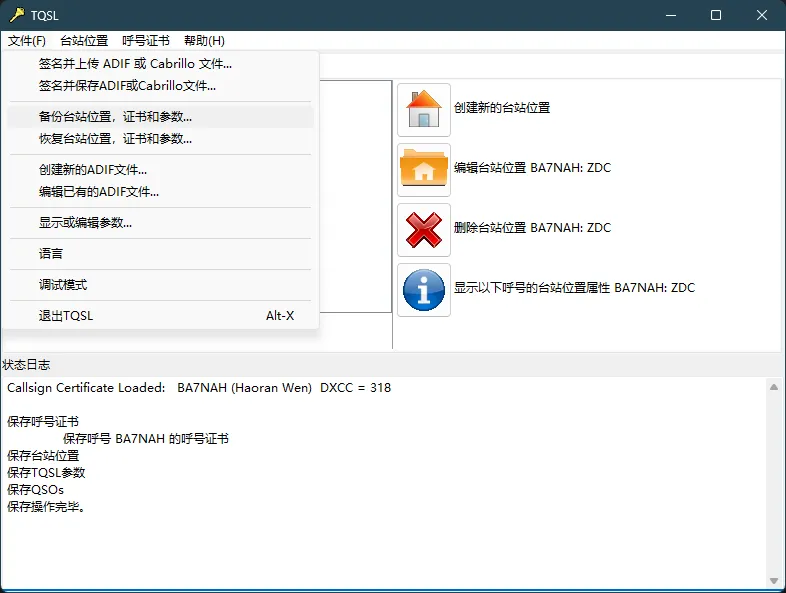
Task: Click the blue info station properties icon
Action: (x=424, y=289)
